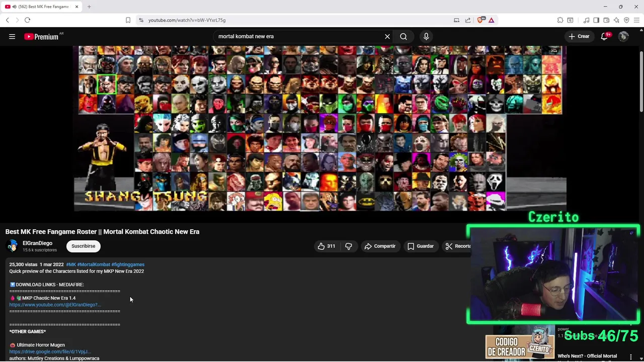Open the share page icon in the address bar
The image size is (644, 362).
(x=468, y=20)
